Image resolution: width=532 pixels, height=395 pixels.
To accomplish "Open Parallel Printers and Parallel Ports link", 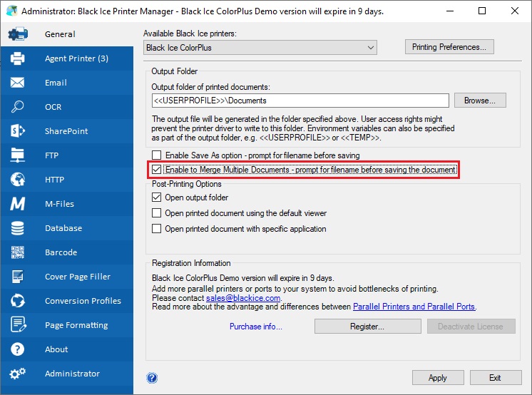I will 414,307.
